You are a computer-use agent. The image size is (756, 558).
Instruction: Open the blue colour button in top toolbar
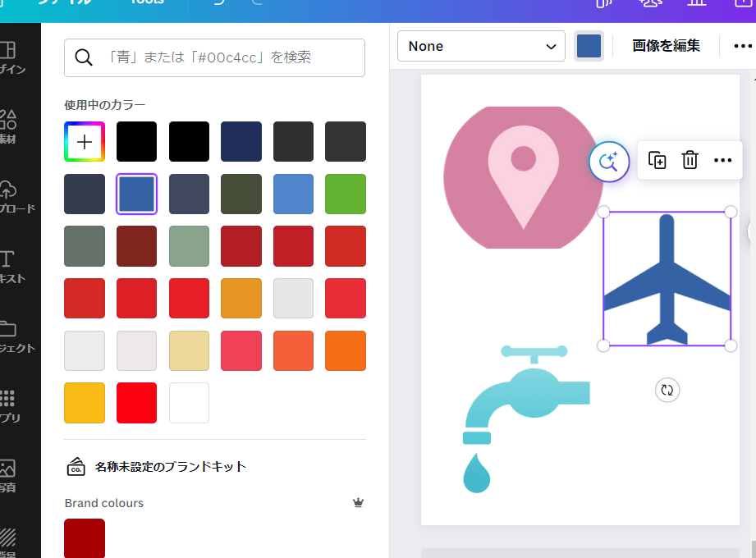pyautogui.click(x=589, y=46)
